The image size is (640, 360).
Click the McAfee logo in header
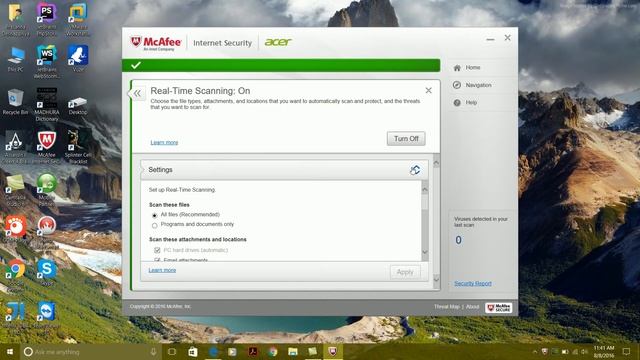pyautogui.click(x=156, y=43)
